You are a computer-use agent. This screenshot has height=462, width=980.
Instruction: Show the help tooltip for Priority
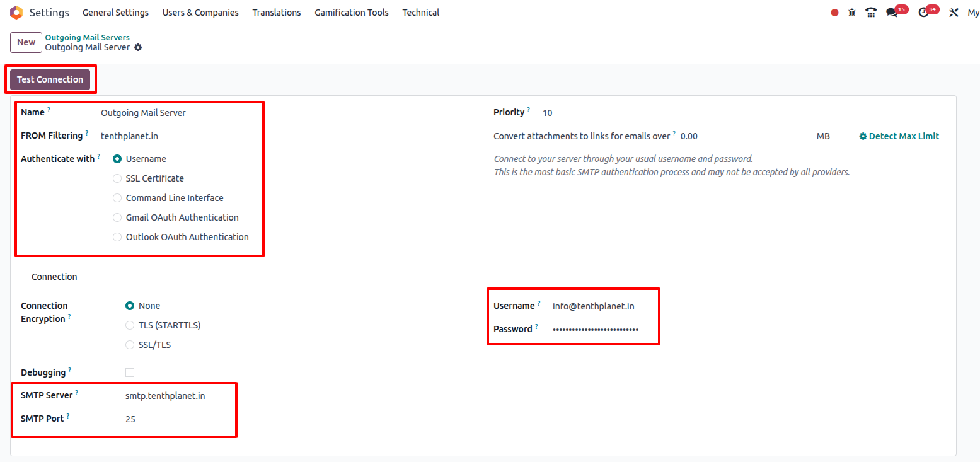point(529,110)
